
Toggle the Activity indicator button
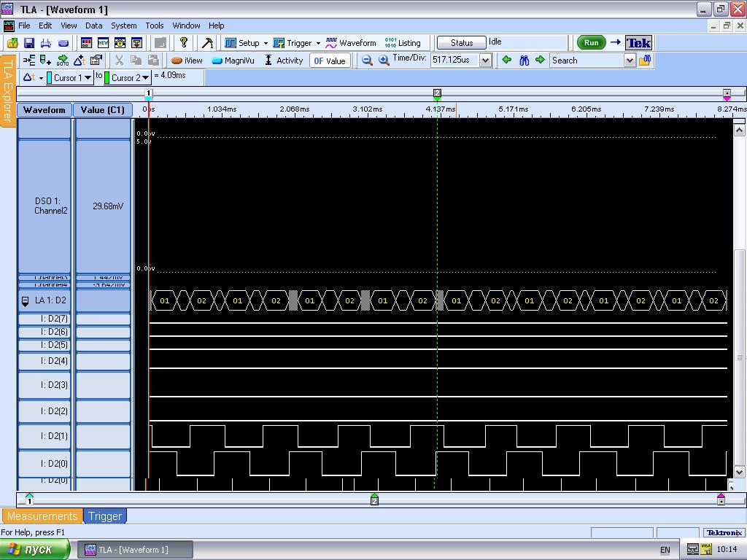point(284,61)
